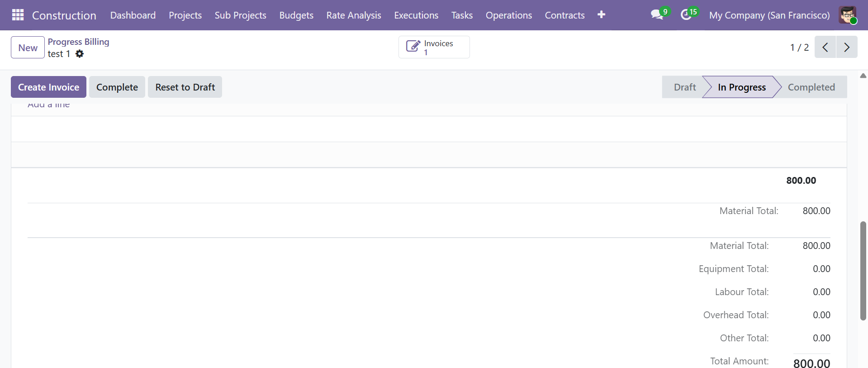Open the plus icon in the navbar
Screen dimensions: 868x368
pyautogui.click(x=601, y=15)
